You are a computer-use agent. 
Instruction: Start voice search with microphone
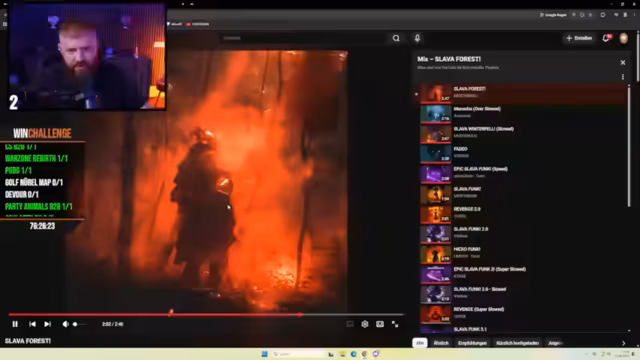[417, 38]
